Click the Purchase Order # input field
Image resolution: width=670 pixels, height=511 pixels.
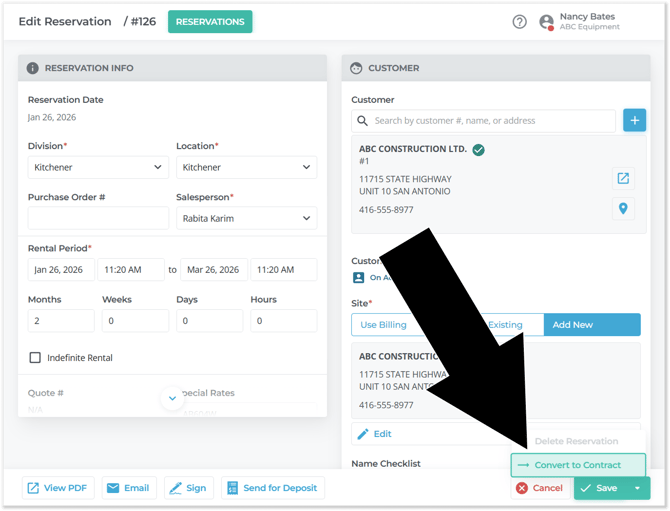click(x=98, y=218)
